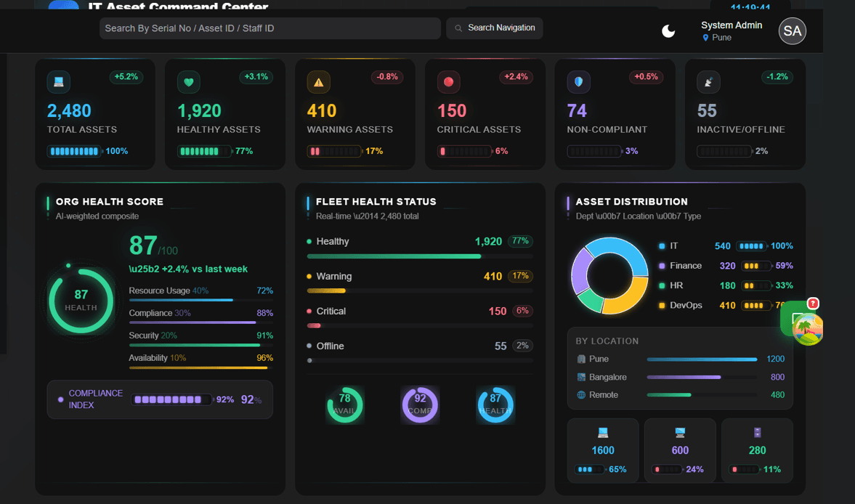Click the +3.1% badge on Healthy Assets
855x504 pixels.
pos(256,77)
